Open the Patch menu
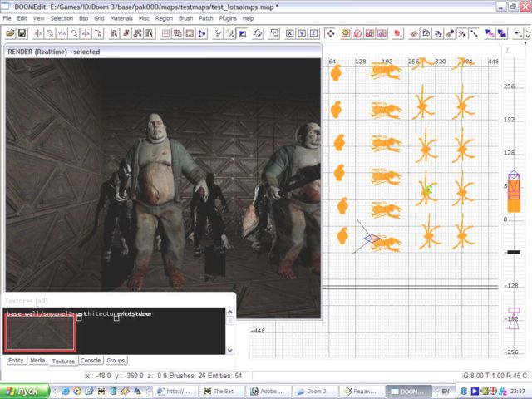Screen dimensions: 532x399 [206, 18]
